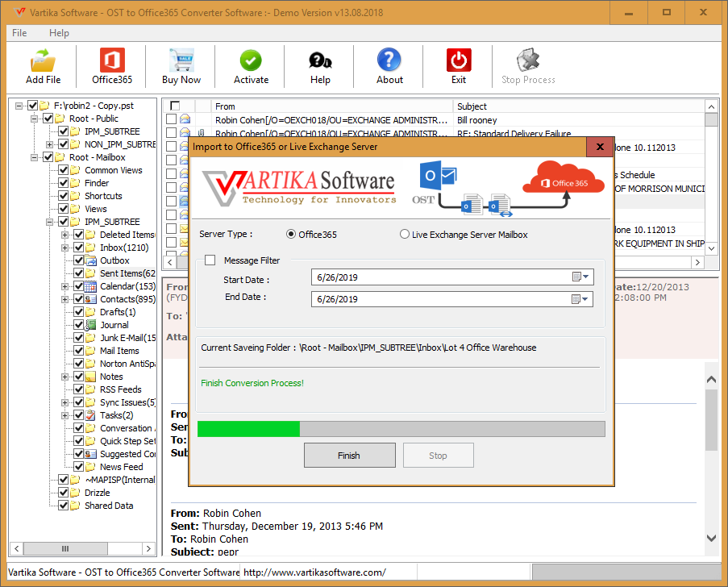Click the robin2 - Copy.pst file icon
This screenshot has height=587, width=728.
pyautogui.click(x=44, y=106)
